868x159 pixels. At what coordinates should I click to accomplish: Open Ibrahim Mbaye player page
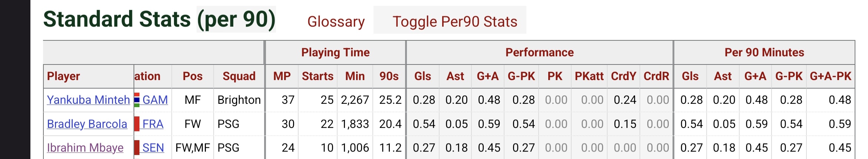85,148
